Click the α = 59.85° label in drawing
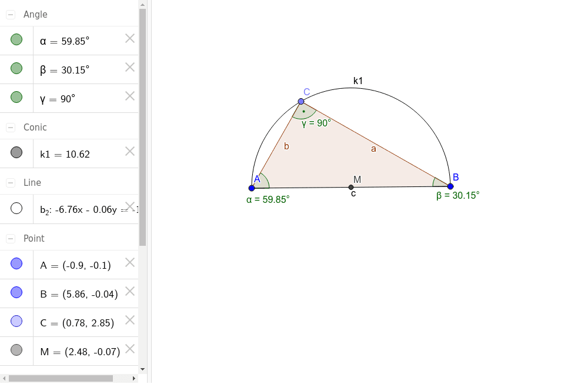Viewport: 588px width, 384px height. coord(268,199)
